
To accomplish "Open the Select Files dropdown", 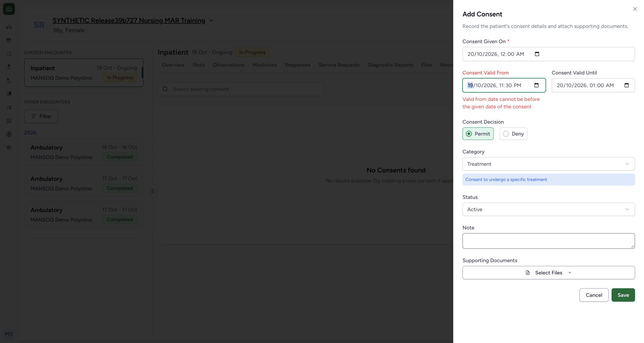I will [549, 273].
